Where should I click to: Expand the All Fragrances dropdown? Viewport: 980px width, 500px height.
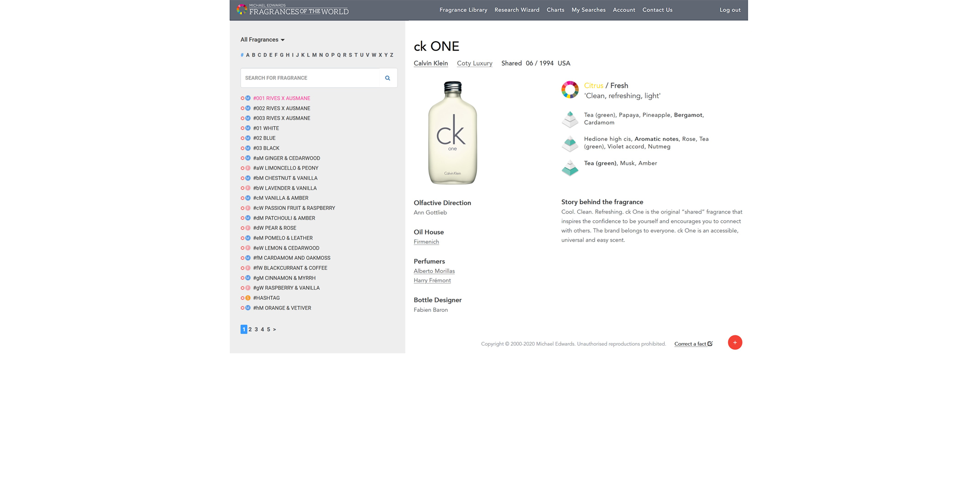tap(262, 40)
